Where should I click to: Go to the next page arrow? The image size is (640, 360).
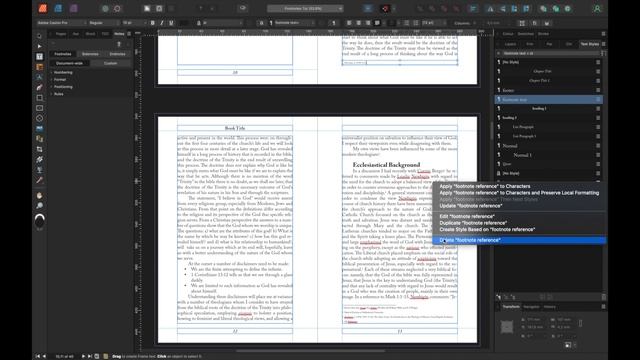(x=83, y=356)
